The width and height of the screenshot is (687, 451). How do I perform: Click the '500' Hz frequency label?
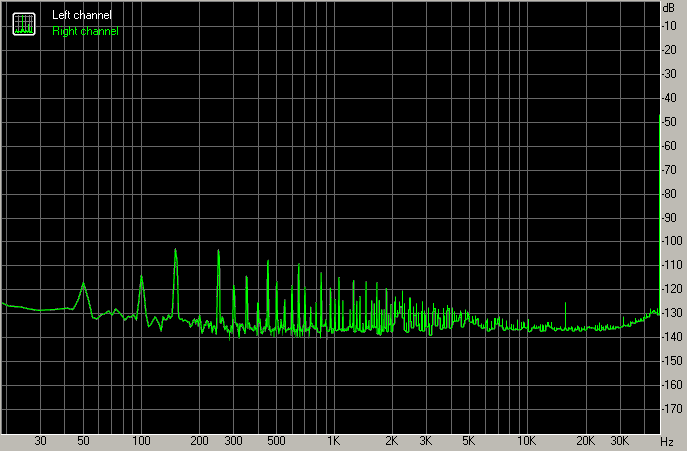pyautogui.click(x=276, y=441)
